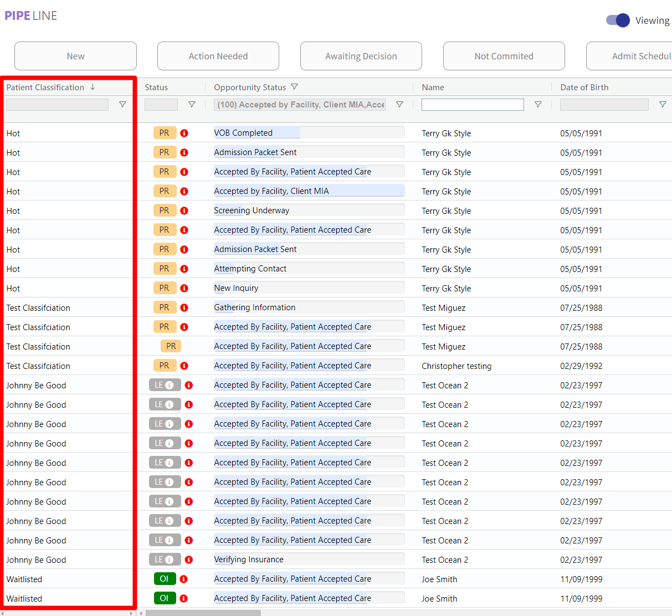This screenshot has width=672, height=616.
Task: Sort by Patient Classification column header
Action: click(x=45, y=88)
